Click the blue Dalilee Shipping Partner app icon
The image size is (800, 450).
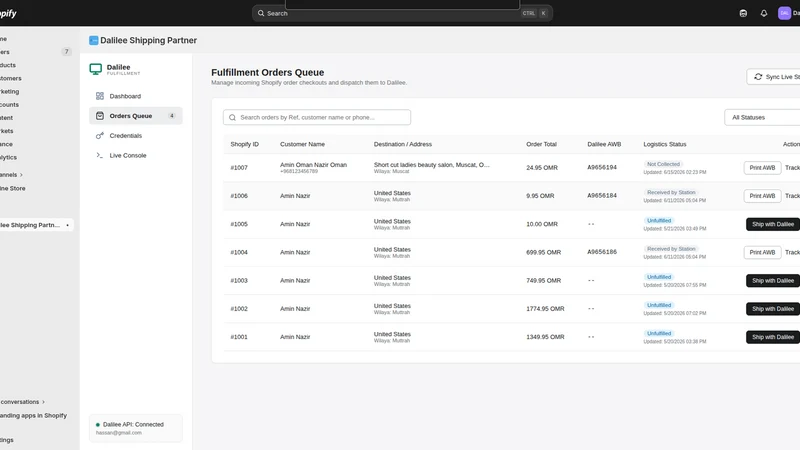coord(93,40)
